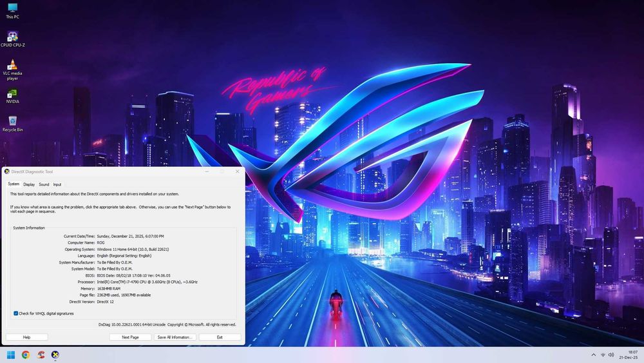Click the System Model value
644x363 pixels.
pos(115,269)
